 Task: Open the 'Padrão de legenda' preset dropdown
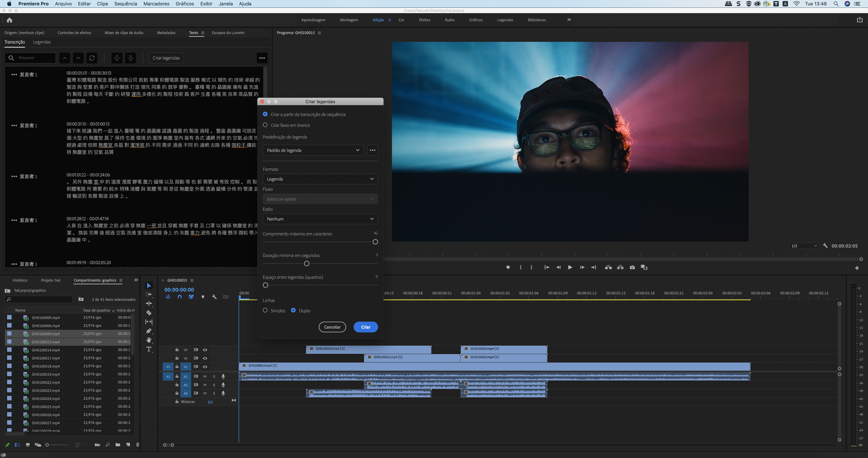(x=313, y=150)
